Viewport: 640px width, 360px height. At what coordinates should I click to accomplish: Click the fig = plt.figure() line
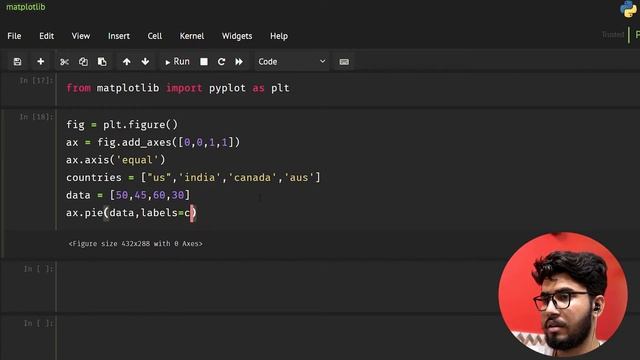click(x=122, y=124)
